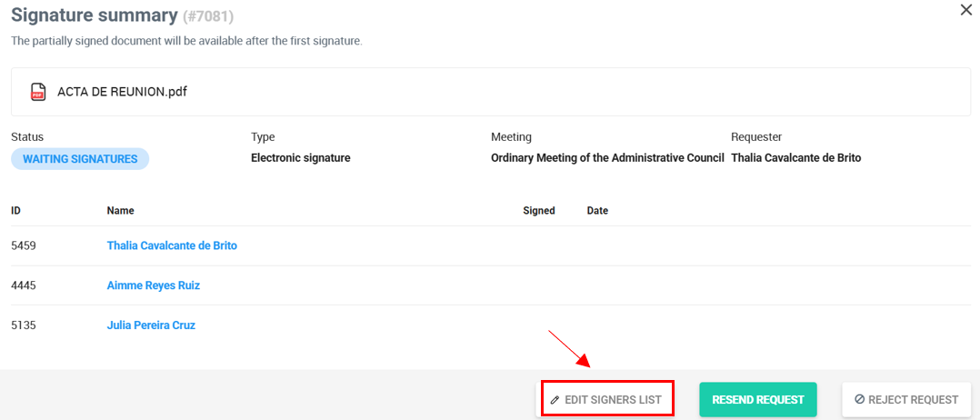Click the requester name Thalia Cavalcante de Brito
The width and height of the screenshot is (980, 420).
(x=796, y=158)
